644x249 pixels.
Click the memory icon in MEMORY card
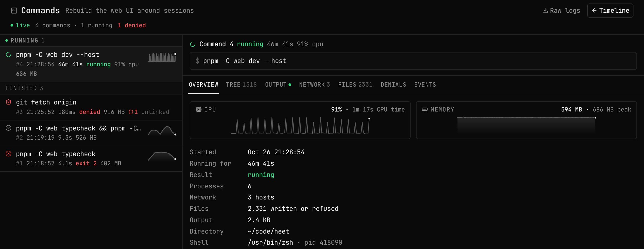[x=425, y=109]
